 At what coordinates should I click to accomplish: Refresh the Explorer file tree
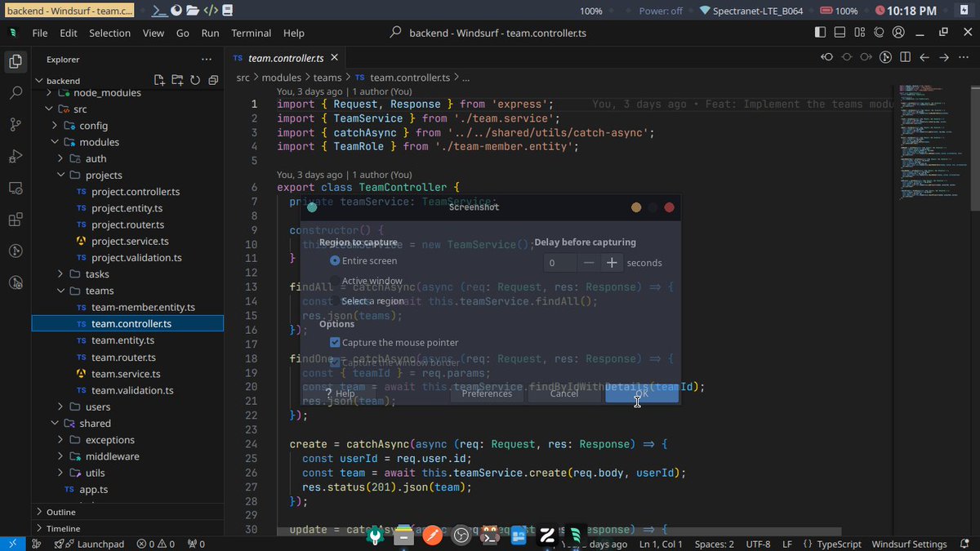pyautogui.click(x=195, y=80)
